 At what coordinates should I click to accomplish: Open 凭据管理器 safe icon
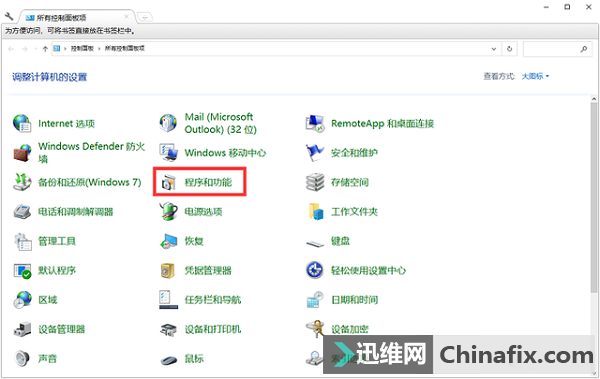[168, 270]
